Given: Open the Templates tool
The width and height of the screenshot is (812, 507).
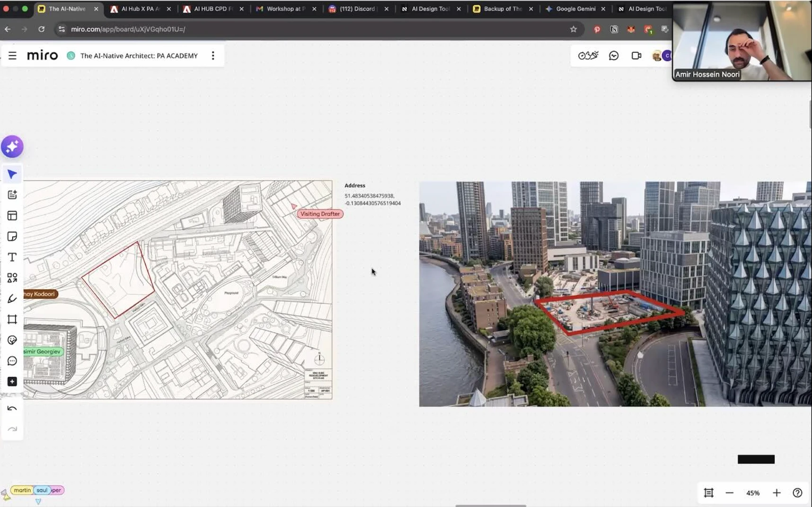Looking at the screenshot, I should tap(12, 216).
